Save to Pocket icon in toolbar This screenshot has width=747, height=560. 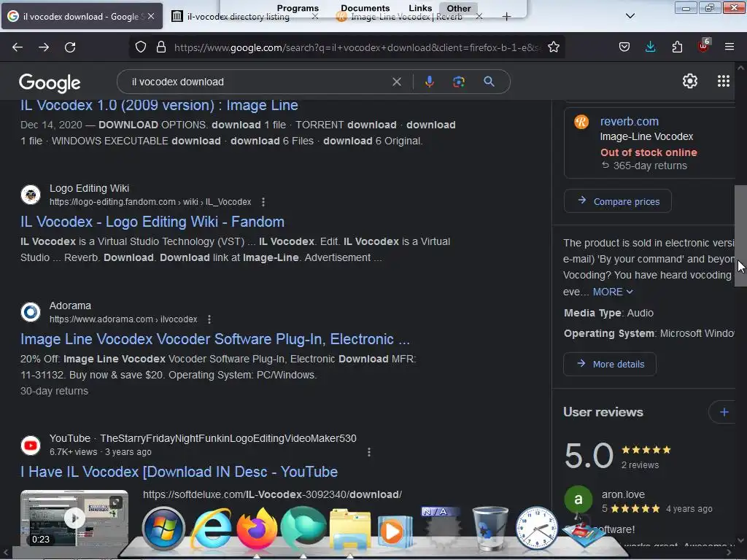point(624,47)
